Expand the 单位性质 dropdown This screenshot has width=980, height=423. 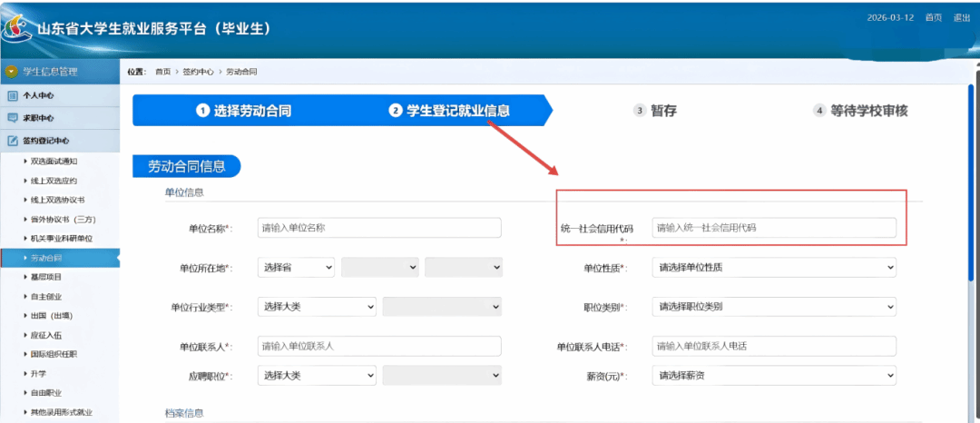(x=773, y=268)
